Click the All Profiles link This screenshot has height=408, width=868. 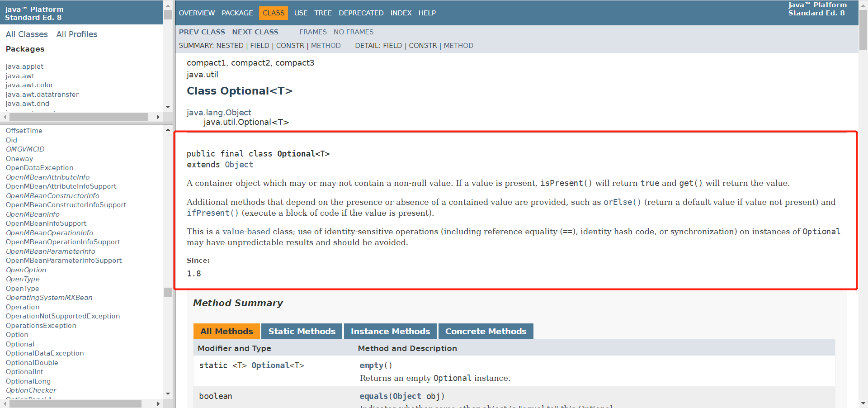pos(77,34)
